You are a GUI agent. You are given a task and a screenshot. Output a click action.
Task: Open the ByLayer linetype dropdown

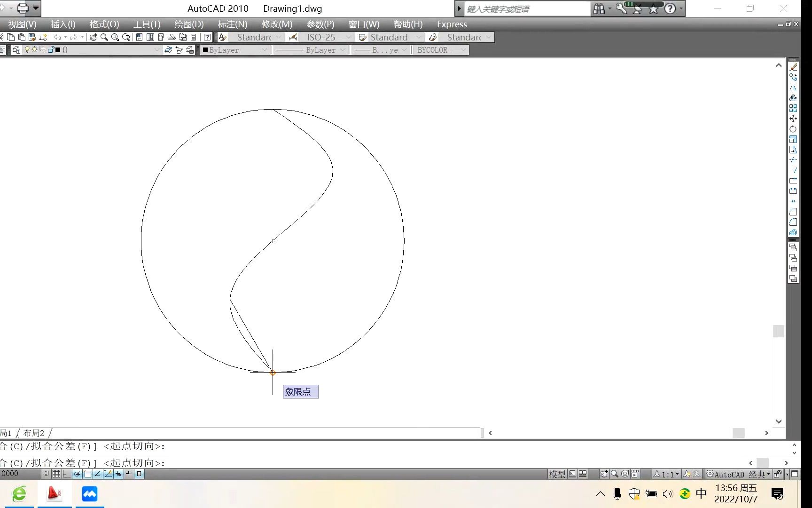pos(311,50)
